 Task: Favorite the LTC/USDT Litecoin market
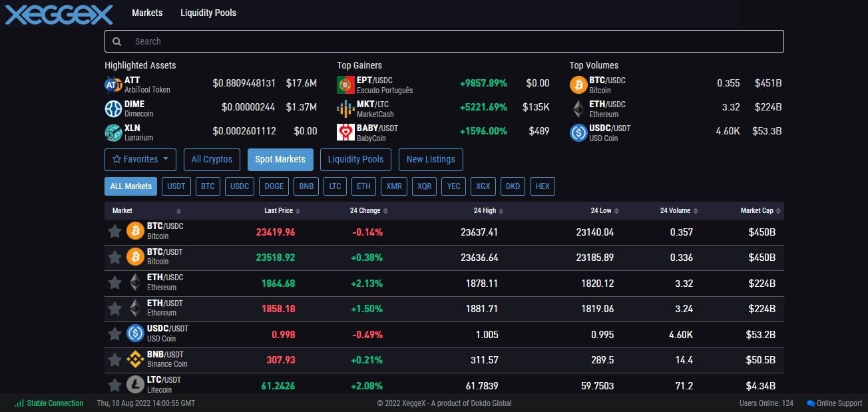tap(114, 385)
